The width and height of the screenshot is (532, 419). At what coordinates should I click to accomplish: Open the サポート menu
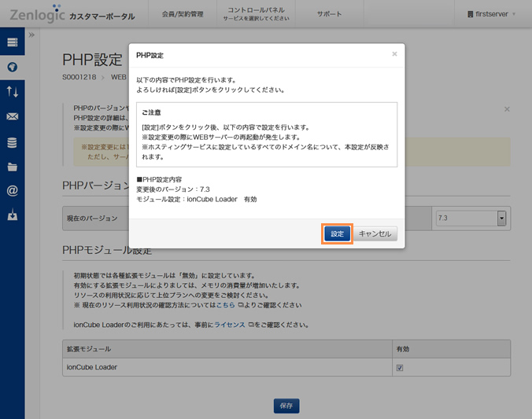(x=329, y=14)
